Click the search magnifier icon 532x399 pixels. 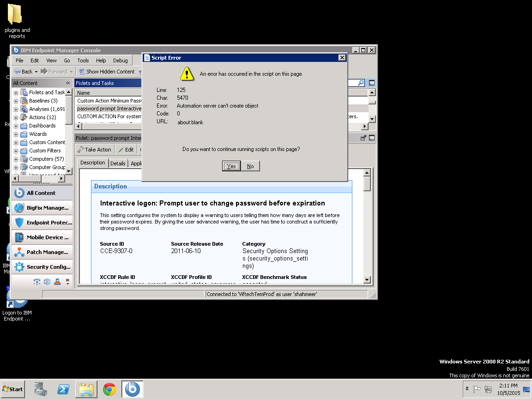click(361, 83)
